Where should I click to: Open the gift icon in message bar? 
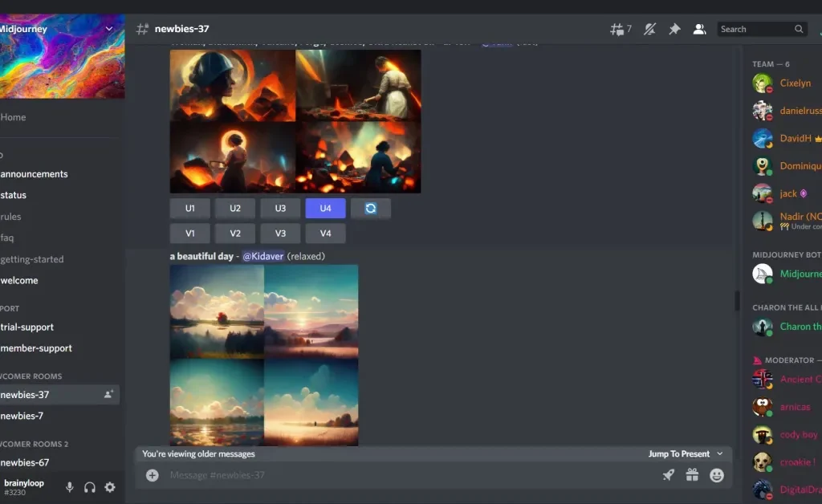(x=692, y=475)
